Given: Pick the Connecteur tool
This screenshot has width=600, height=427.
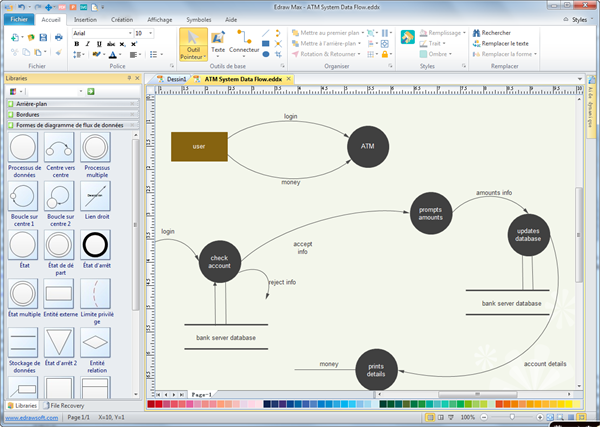Looking at the screenshot, I should pyautogui.click(x=243, y=42).
